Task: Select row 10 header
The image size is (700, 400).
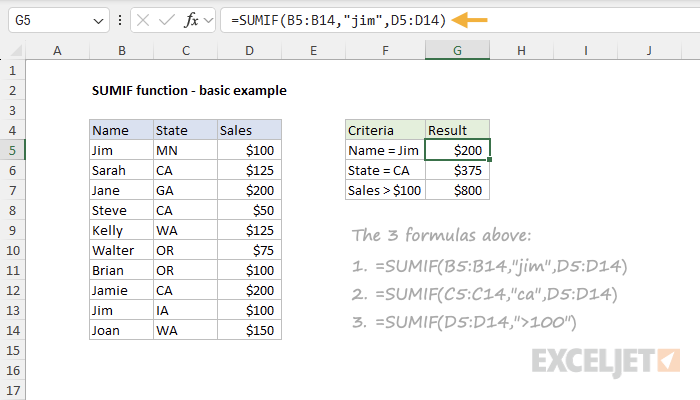Action: click(x=12, y=250)
